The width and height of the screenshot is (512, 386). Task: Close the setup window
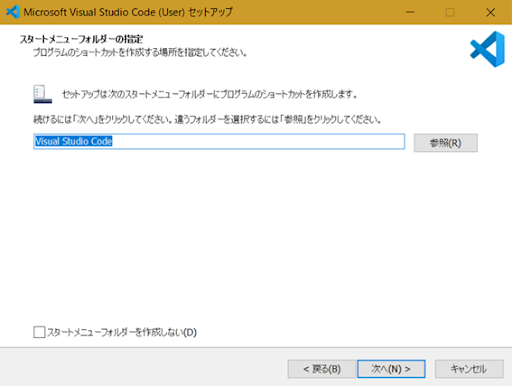(490, 12)
